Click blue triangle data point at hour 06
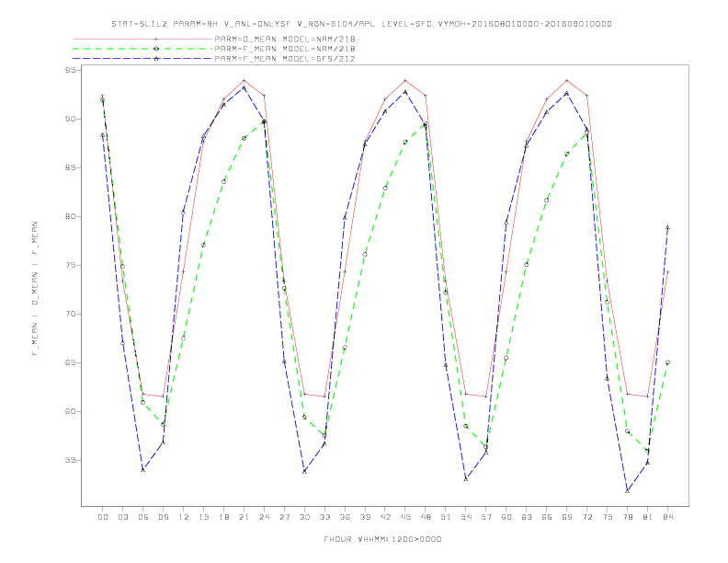728x563 pixels. click(x=143, y=470)
